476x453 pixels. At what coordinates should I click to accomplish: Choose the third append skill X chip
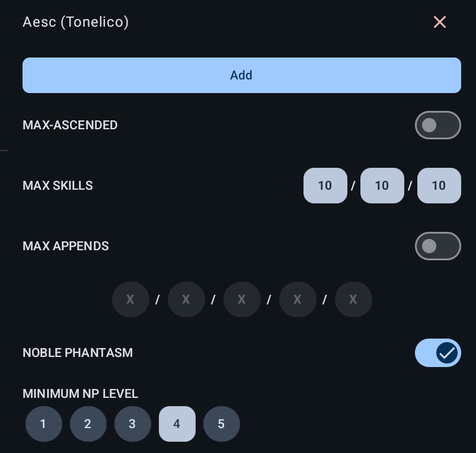pyautogui.click(x=242, y=299)
